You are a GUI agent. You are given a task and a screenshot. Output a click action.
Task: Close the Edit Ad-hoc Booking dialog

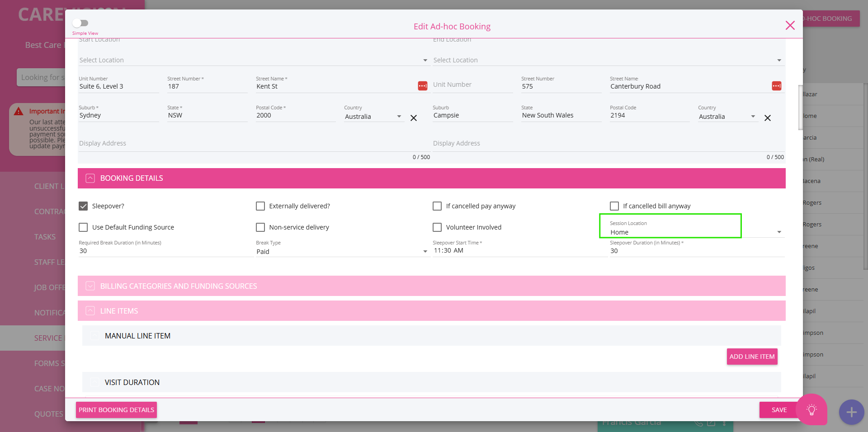point(790,25)
